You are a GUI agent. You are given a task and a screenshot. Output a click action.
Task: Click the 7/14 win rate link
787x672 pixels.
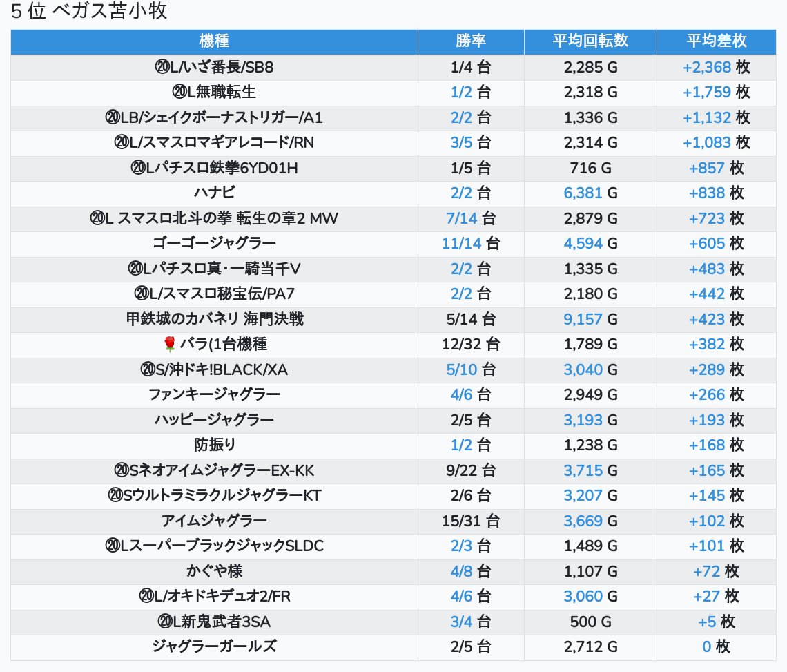click(462, 219)
